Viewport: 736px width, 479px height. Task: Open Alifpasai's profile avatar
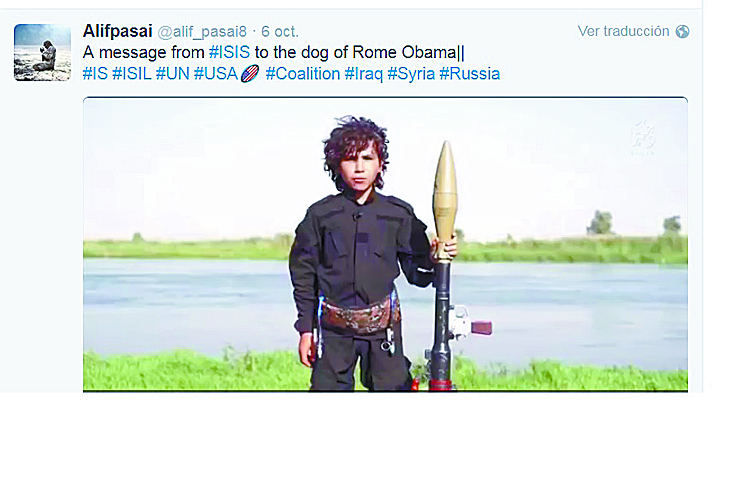[42, 53]
